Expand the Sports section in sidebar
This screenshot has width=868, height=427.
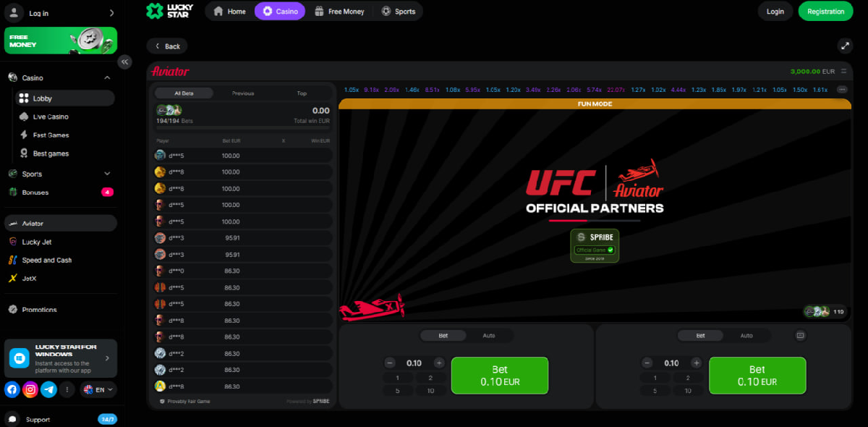click(107, 174)
